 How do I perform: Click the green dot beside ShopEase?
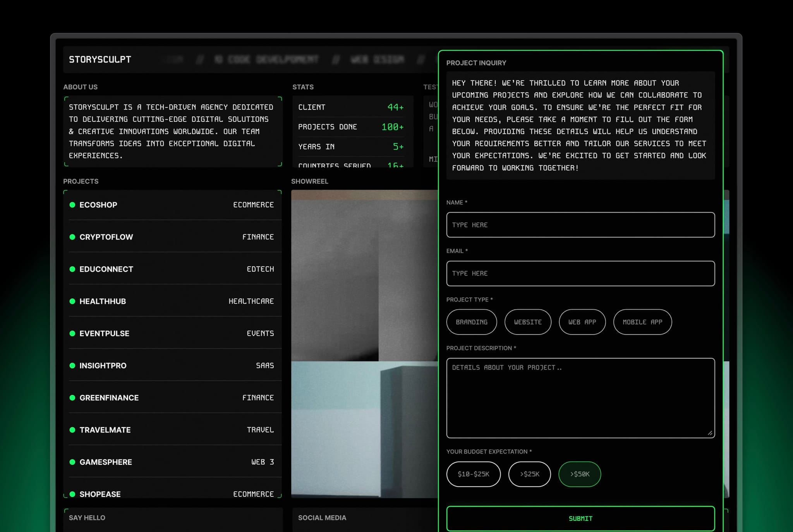click(x=72, y=494)
